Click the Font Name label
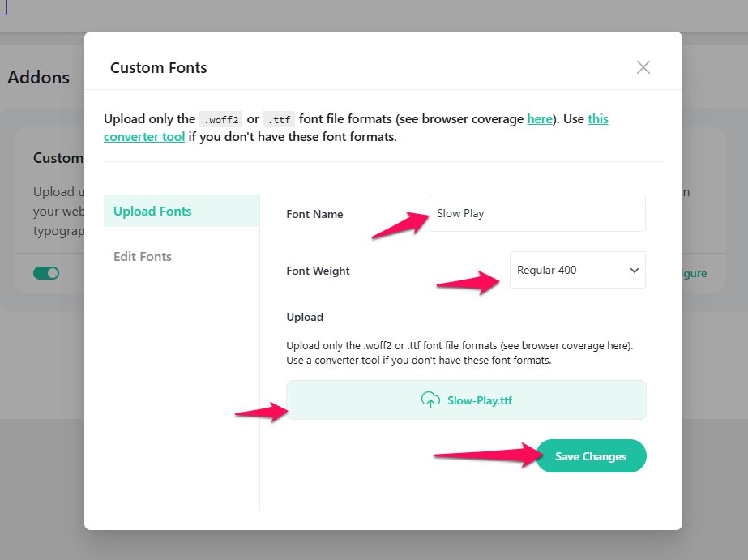This screenshot has height=560, width=748. coord(314,215)
